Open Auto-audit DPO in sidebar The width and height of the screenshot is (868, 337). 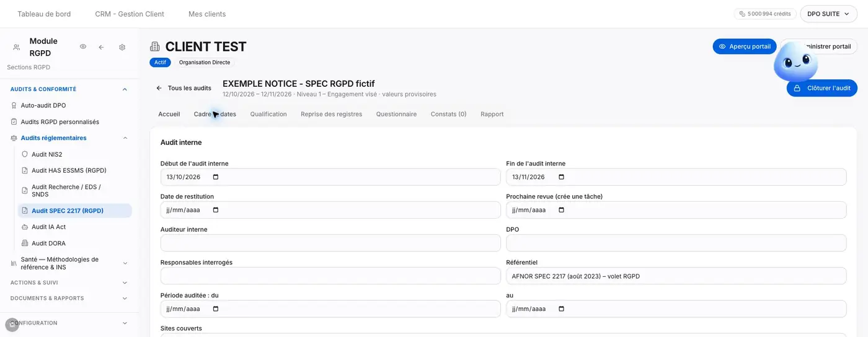point(43,106)
